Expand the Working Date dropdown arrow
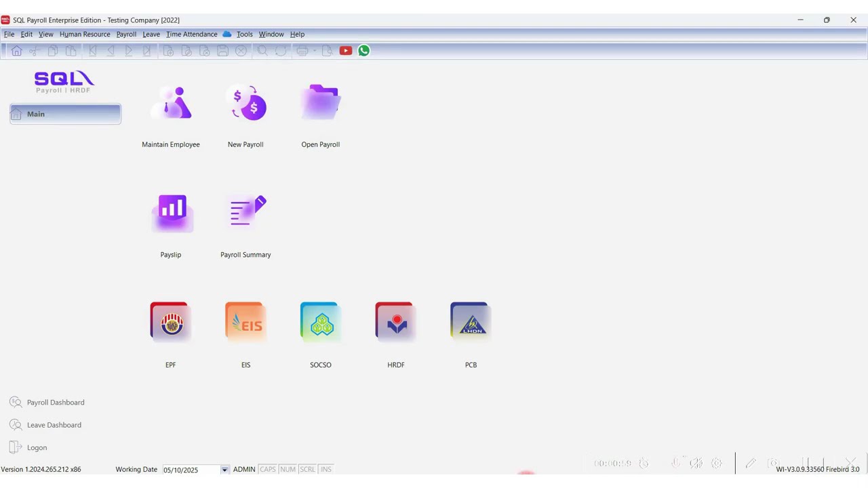 (224, 470)
